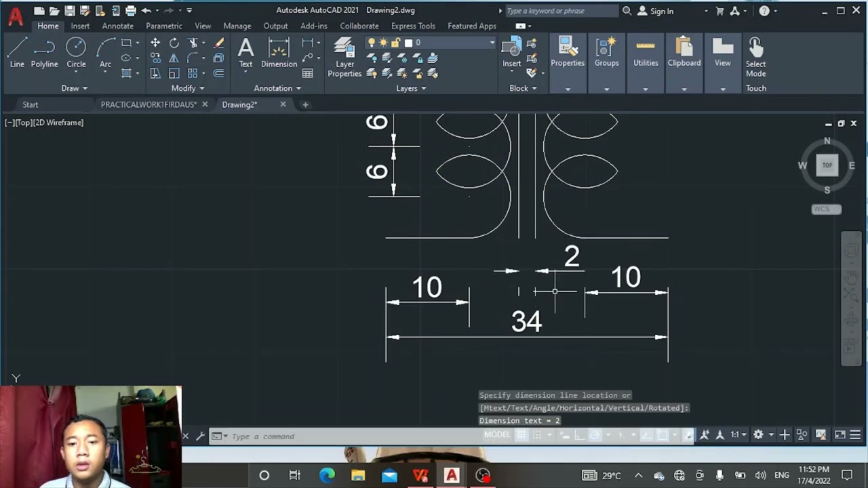Click the search keyword input field
This screenshot has height=488, width=868.
point(561,11)
